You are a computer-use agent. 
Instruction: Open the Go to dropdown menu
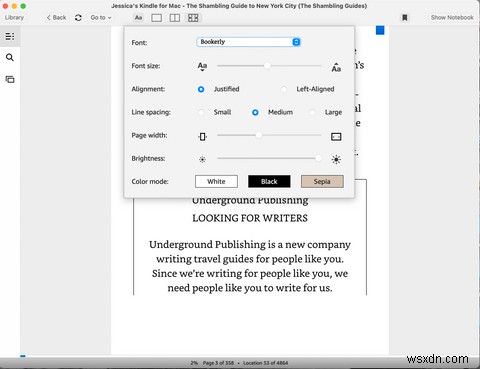[x=101, y=17]
